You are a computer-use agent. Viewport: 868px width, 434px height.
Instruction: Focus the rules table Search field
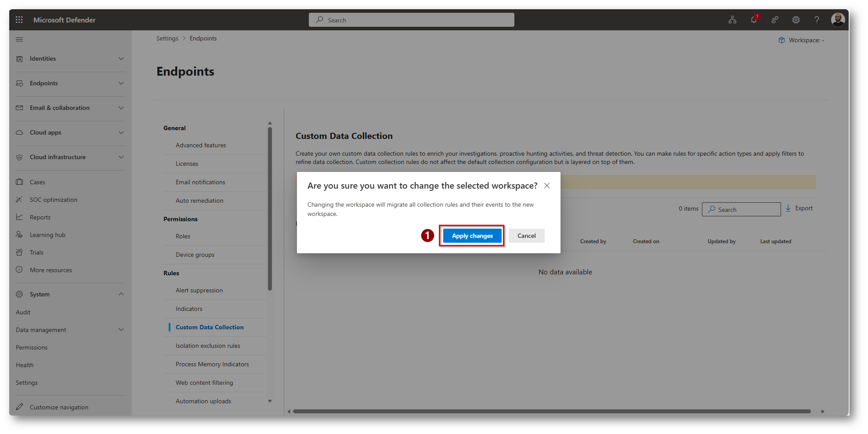click(x=741, y=209)
